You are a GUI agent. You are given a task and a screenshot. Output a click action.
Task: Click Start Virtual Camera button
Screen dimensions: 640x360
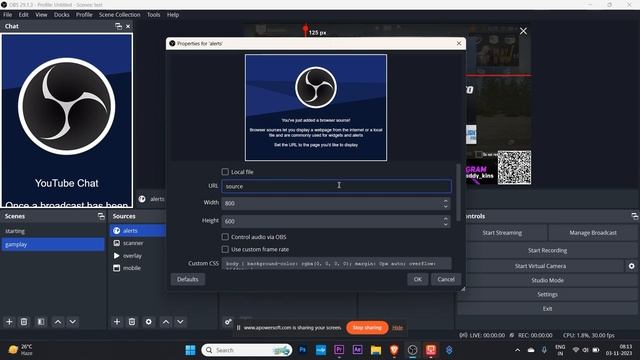pos(540,266)
